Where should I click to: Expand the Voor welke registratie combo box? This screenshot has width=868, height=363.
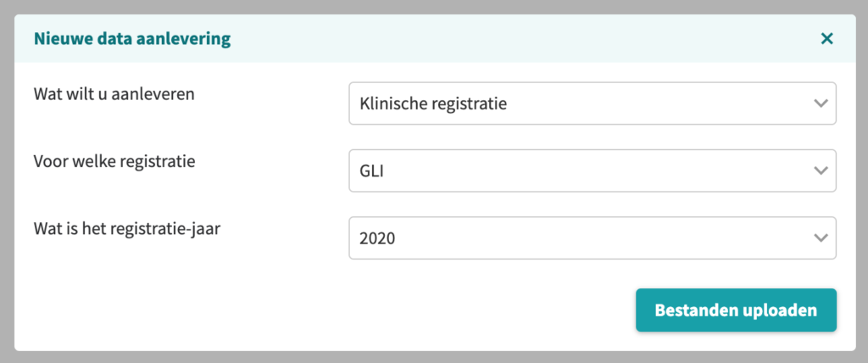tap(593, 170)
